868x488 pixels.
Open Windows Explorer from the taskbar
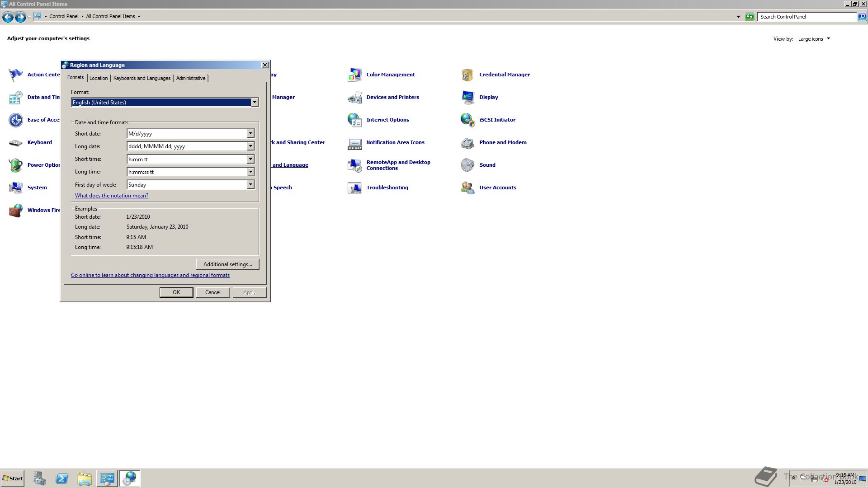[85, 479]
